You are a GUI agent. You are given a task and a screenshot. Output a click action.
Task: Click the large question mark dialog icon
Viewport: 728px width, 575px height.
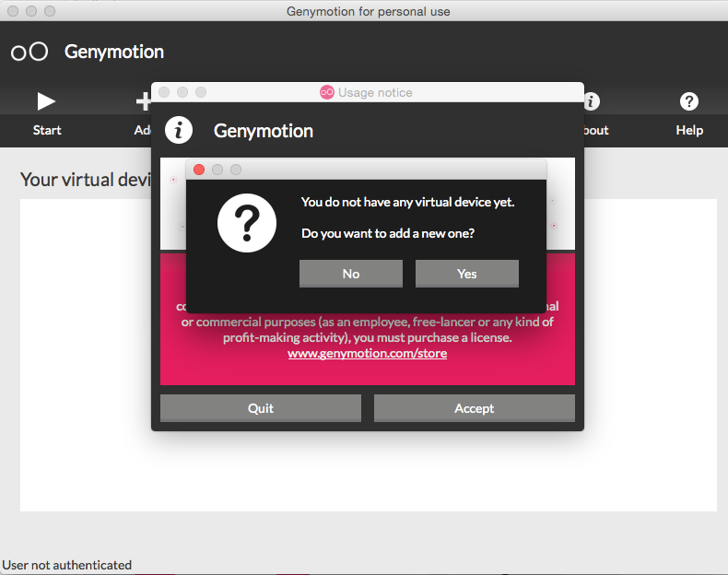pyautogui.click(x=247, y=223)
